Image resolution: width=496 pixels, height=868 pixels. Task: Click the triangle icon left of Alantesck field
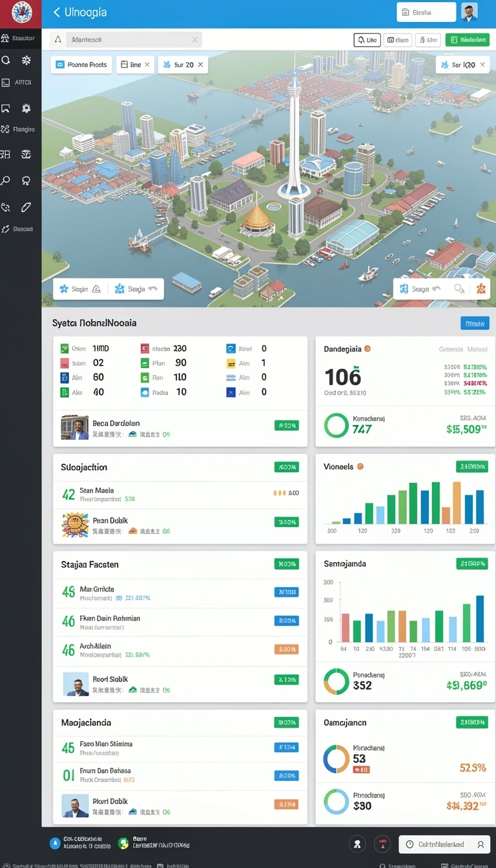(58, 39)
